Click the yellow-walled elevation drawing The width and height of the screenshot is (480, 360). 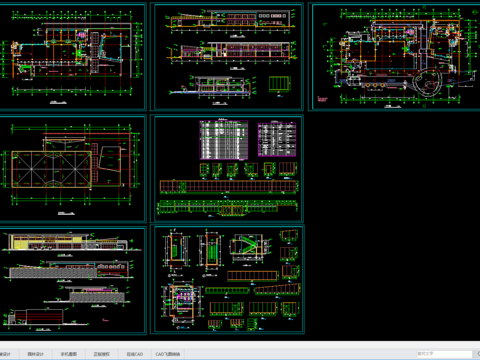pos(49,242)
